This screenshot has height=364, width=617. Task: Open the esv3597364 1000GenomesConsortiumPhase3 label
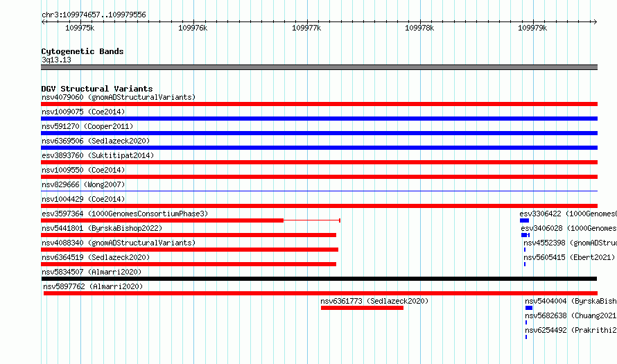pyautogui.click(x=125, y=214)
